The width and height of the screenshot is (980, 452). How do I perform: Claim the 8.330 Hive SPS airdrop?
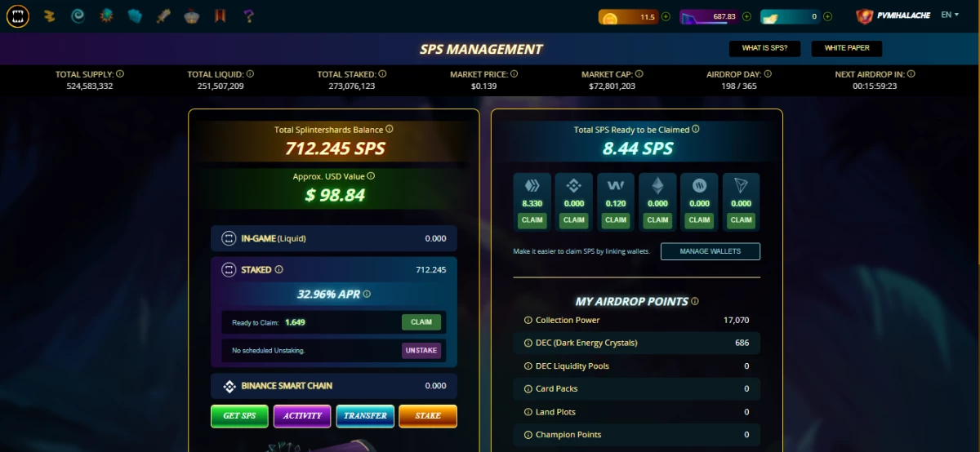point(532,220)
